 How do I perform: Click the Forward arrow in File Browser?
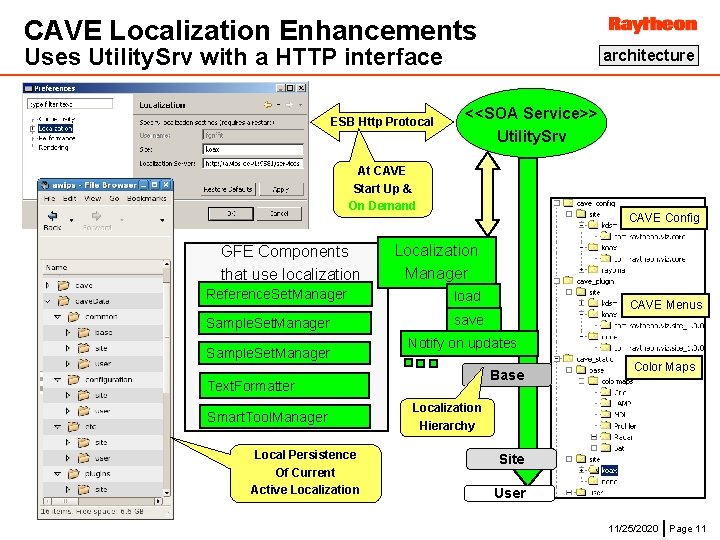pyautogui.click(x=96, y=215)
